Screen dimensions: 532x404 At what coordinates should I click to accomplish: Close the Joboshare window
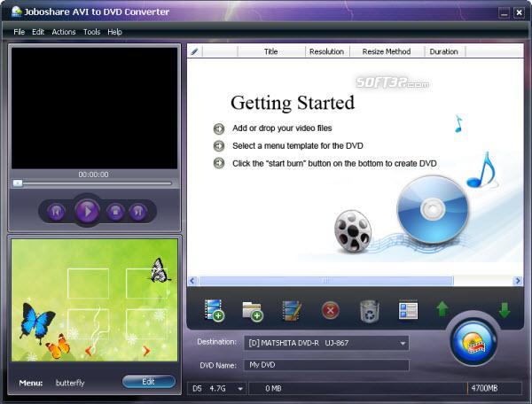pos(519,13)
